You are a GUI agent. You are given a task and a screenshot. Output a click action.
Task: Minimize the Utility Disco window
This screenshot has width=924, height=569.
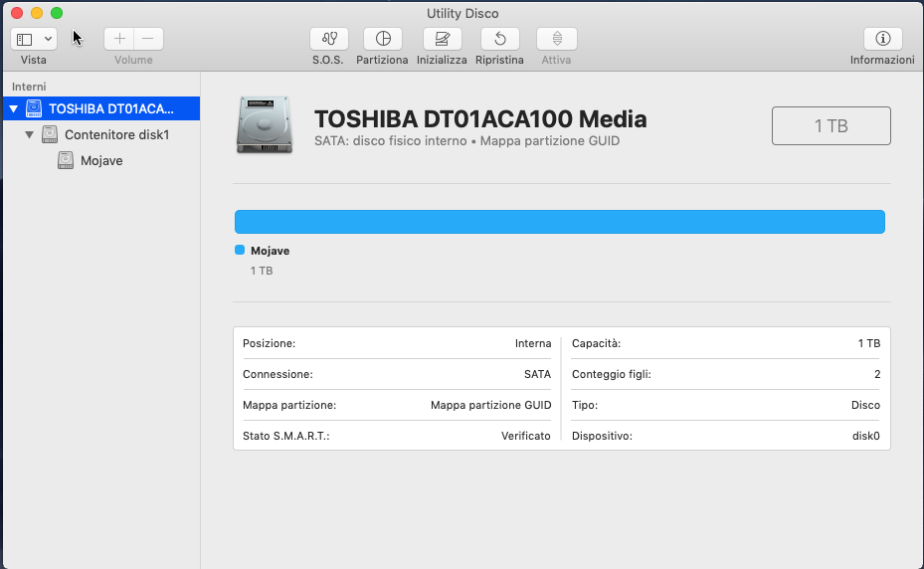click(x=37, y=13)
